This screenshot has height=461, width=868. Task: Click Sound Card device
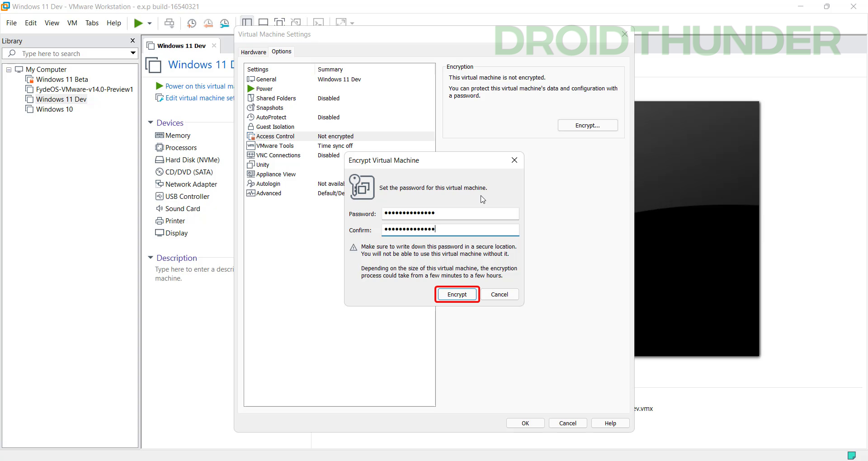pos(178,209)
